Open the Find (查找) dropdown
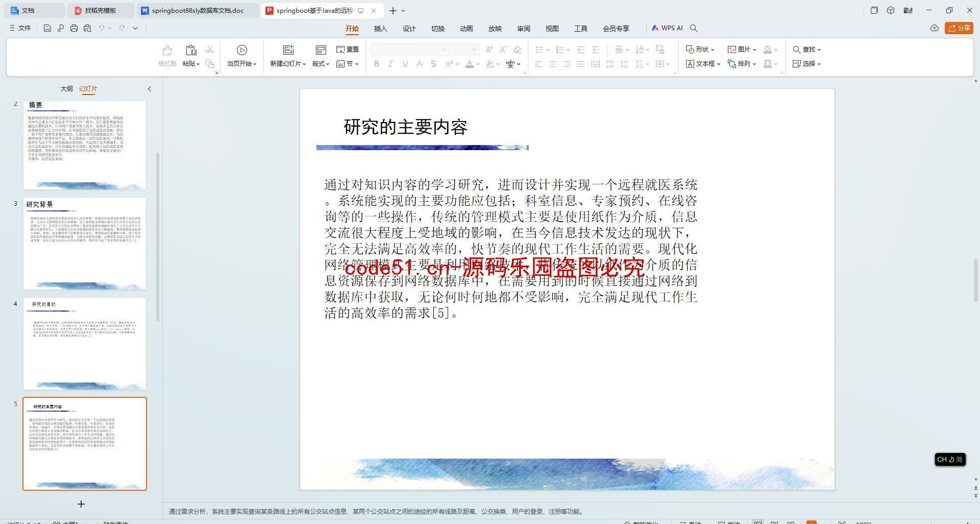Image resolution: width=980 pixels, height=524 pixels. tap(806, 50)
